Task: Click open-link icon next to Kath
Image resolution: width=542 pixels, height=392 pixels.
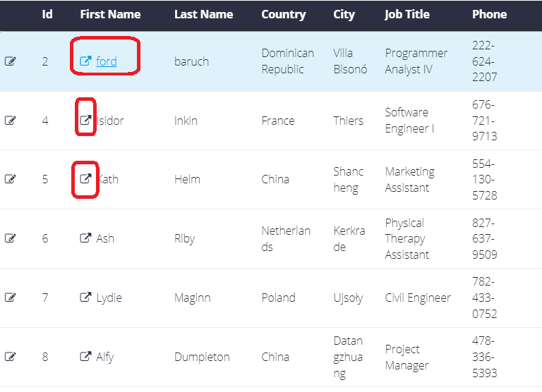Action: point(85,178)
